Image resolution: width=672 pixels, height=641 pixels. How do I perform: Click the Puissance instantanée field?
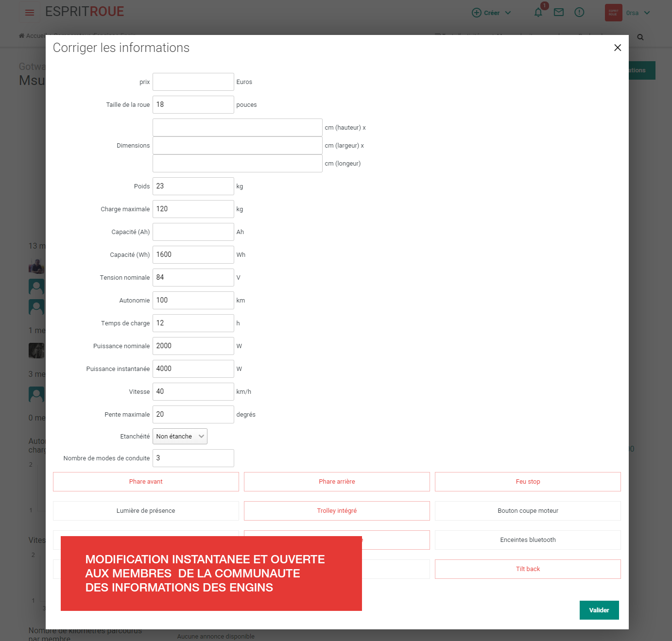(x=193, y=369)
